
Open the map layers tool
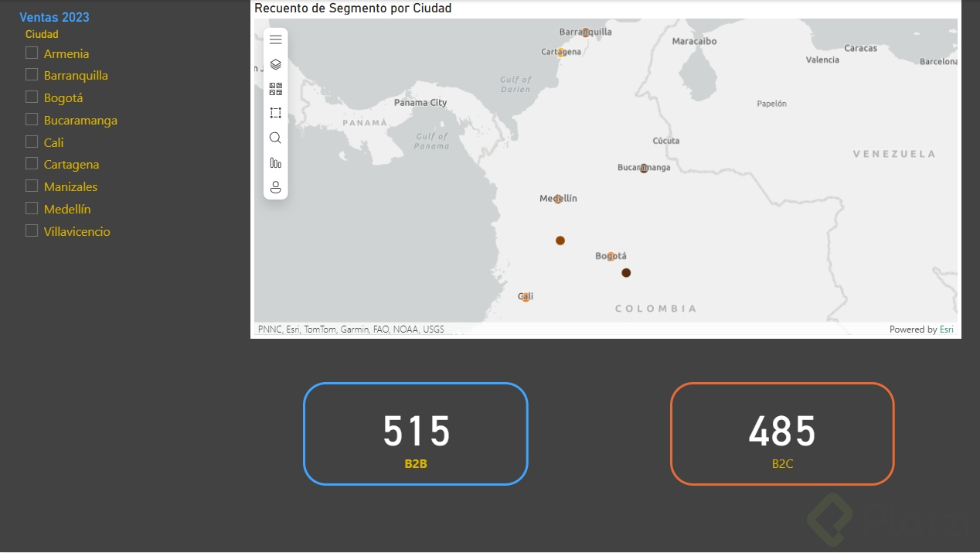tap(275, 64)
